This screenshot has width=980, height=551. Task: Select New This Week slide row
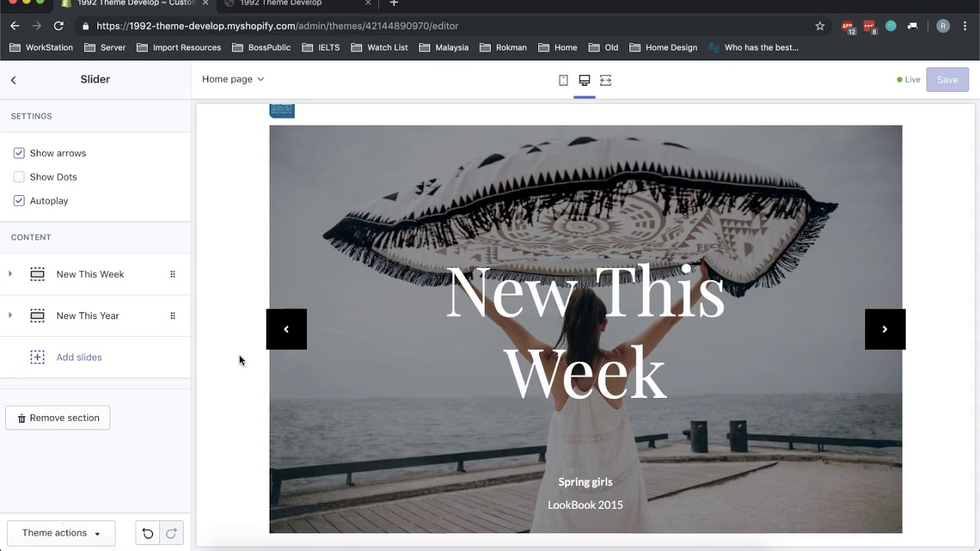click(95, 274)
